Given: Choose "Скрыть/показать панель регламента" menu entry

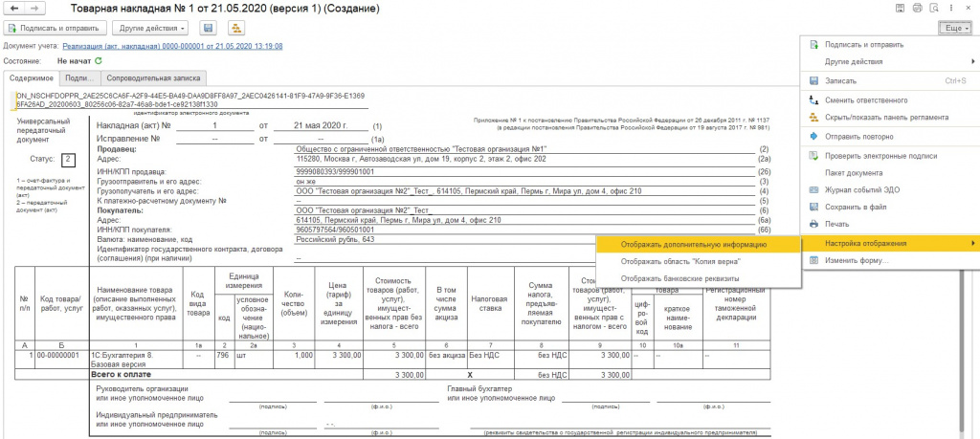Looking at the screenshot, I should click(889, 118).
